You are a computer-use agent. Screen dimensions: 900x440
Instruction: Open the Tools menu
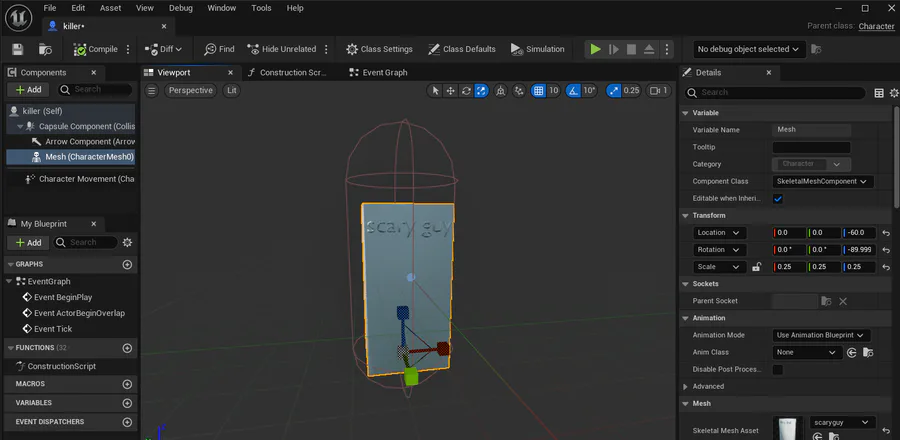[x=261, y=8]
